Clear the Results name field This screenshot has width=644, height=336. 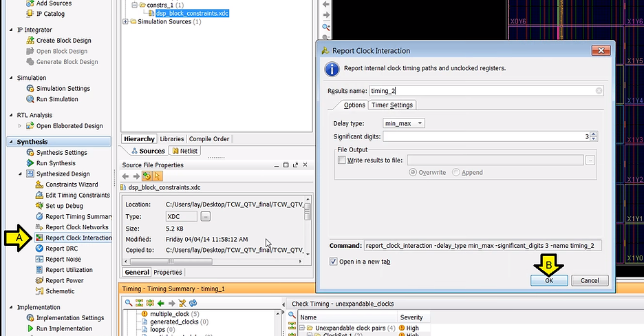[x=599, y=91]
